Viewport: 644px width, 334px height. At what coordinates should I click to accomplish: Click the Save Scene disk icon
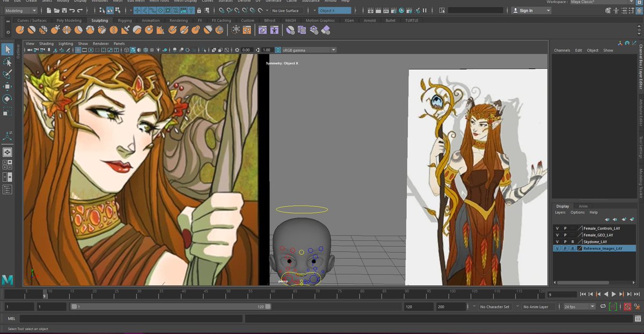point(64,11)
